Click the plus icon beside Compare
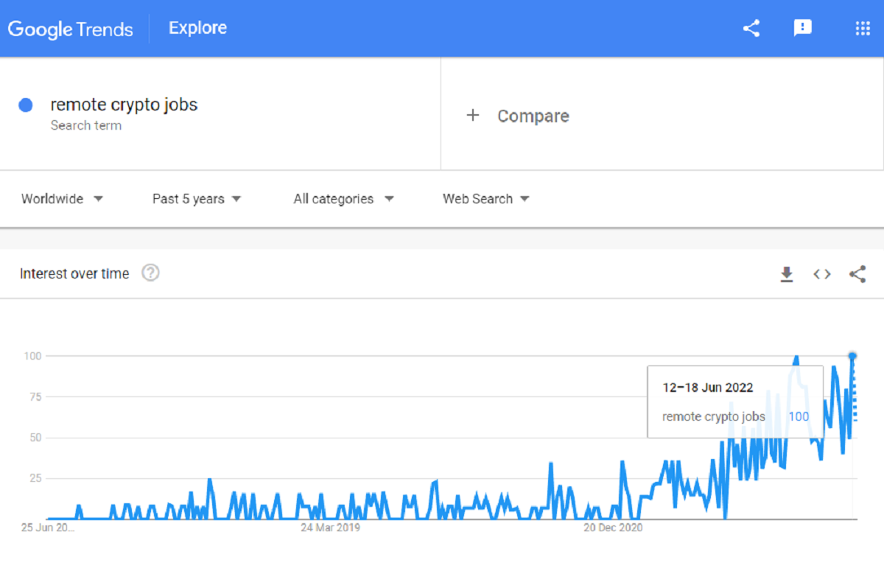884x588 pixels. [473, 116]
